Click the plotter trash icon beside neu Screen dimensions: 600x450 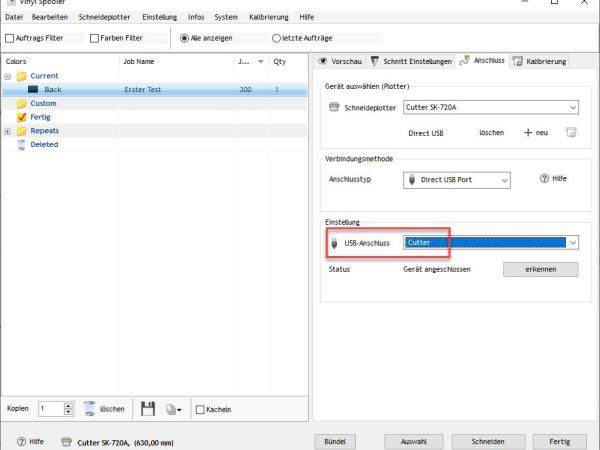(571, 132)
